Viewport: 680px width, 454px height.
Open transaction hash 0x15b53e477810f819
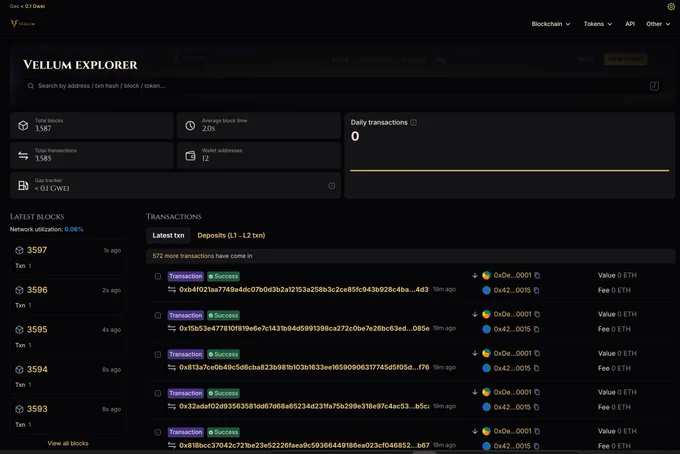[304, 328]
